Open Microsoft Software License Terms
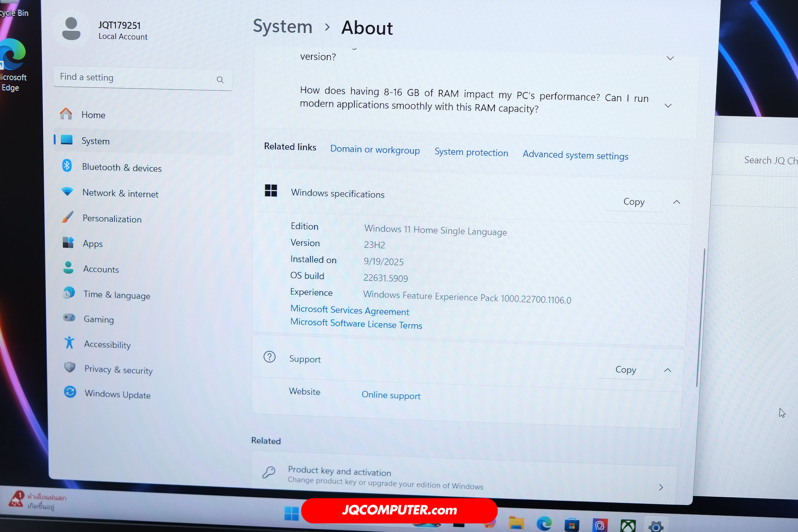 pos(356,323)
